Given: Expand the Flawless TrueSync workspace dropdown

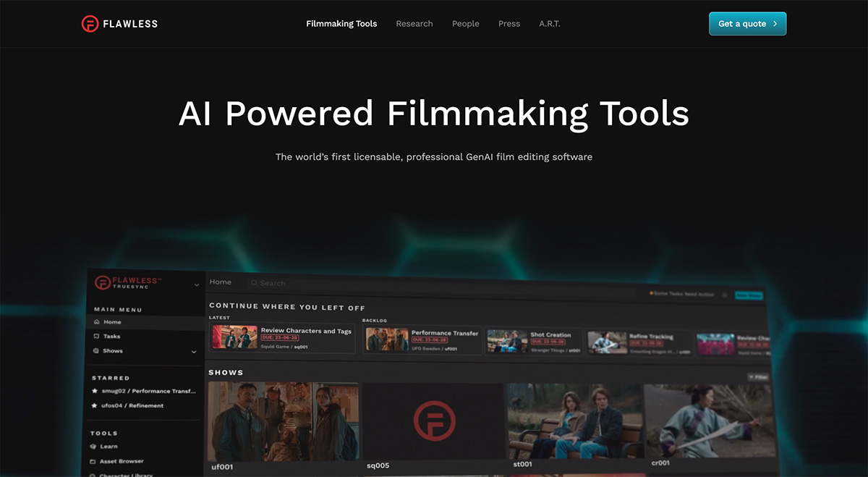Looking at the screenshot, I should tap(197, 285).
